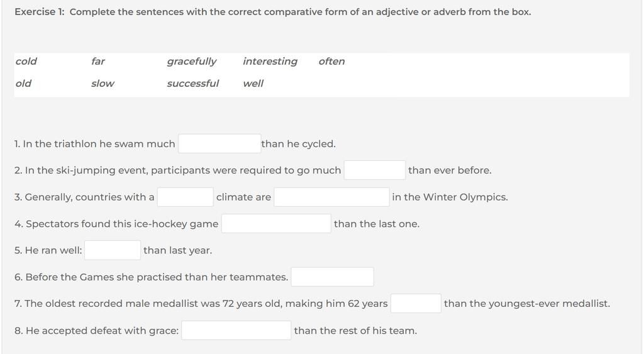Click the word 'old' in the box

click(23, 84)
